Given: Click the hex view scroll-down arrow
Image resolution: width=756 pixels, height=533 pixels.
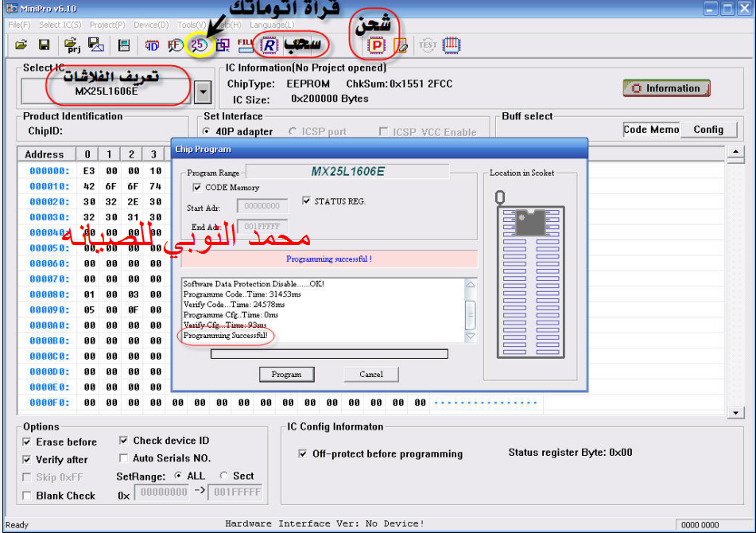Looking at the screenshot, I should pyautogui.click(x=736, y=412).
